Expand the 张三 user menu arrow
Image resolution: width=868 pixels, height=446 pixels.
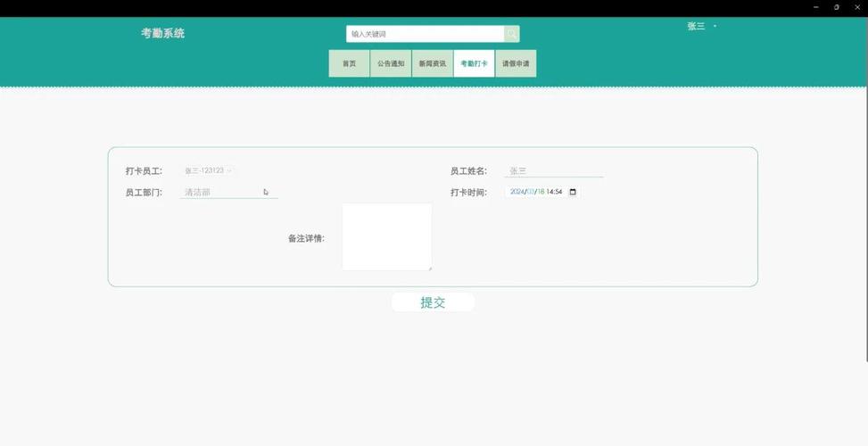[715, 26]
